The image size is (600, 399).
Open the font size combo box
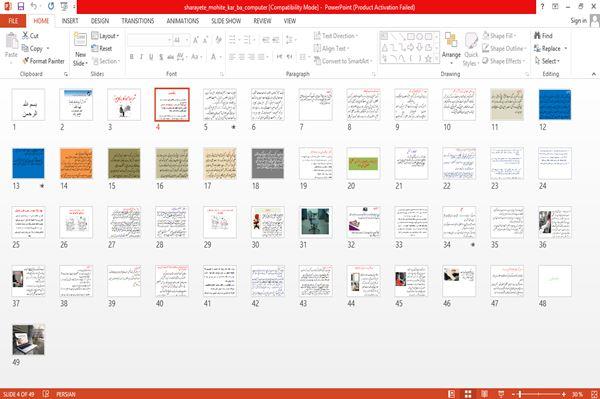coord(181,40)
